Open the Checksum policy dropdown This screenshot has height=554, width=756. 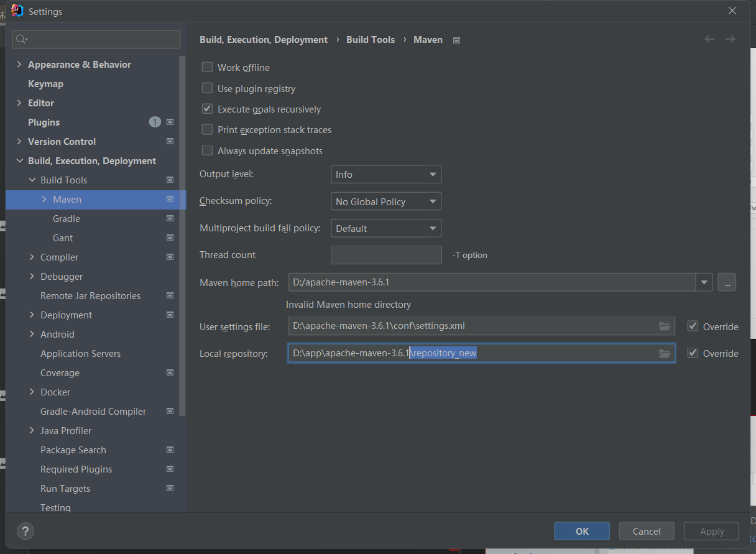(x=386, y=201)
